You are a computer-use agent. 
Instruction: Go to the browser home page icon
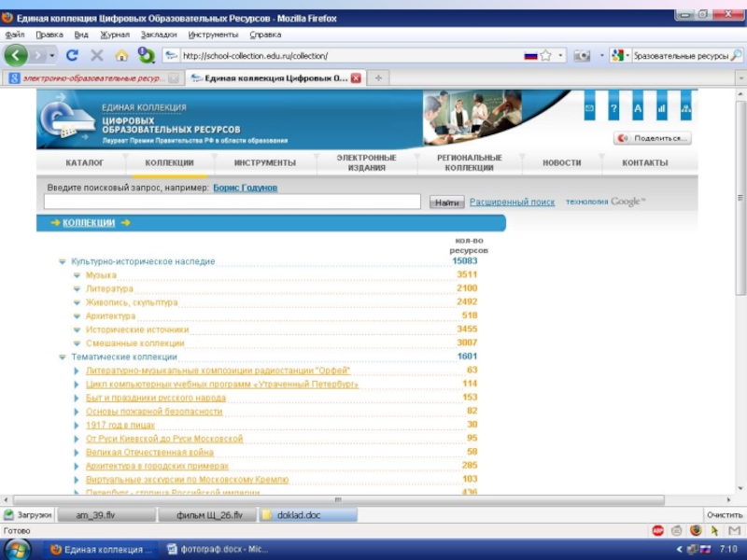(121, 56)
